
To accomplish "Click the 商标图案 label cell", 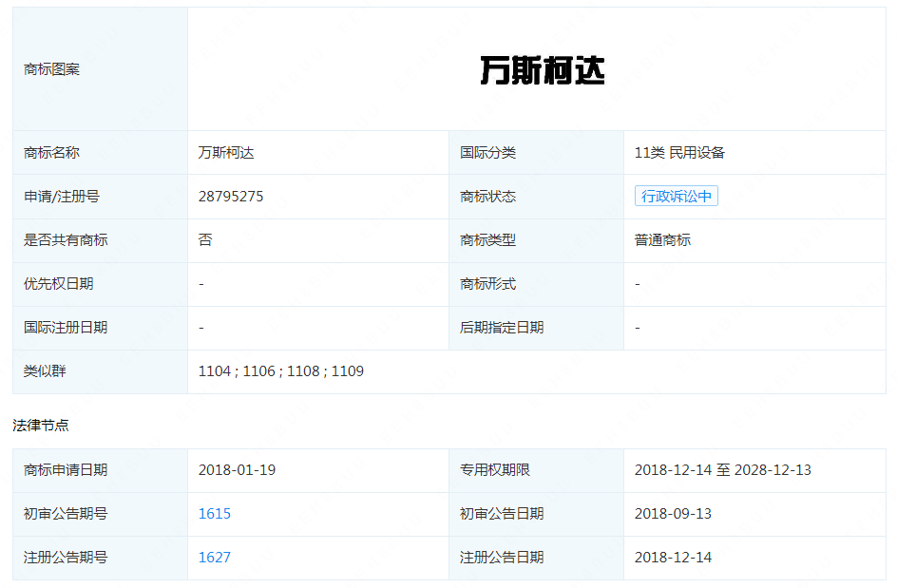I will tap(100, 69).
